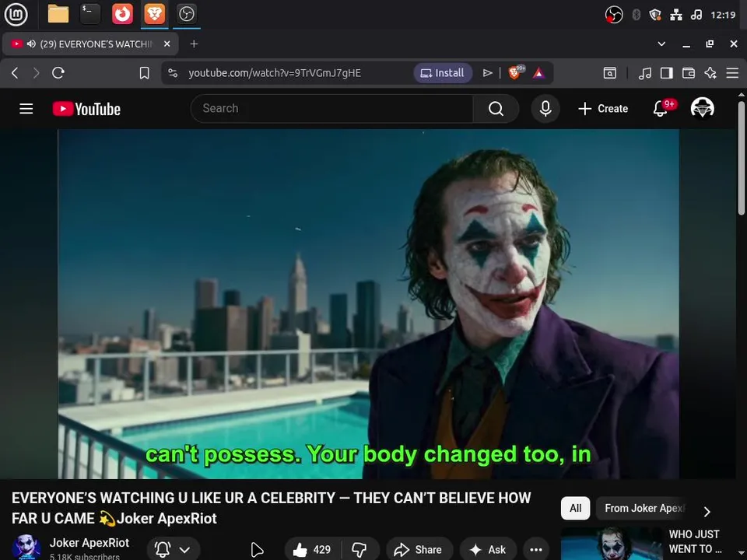Switch to the Brave browser taskbar item
The height and width of the screenshot is (560, 747).
154,14
